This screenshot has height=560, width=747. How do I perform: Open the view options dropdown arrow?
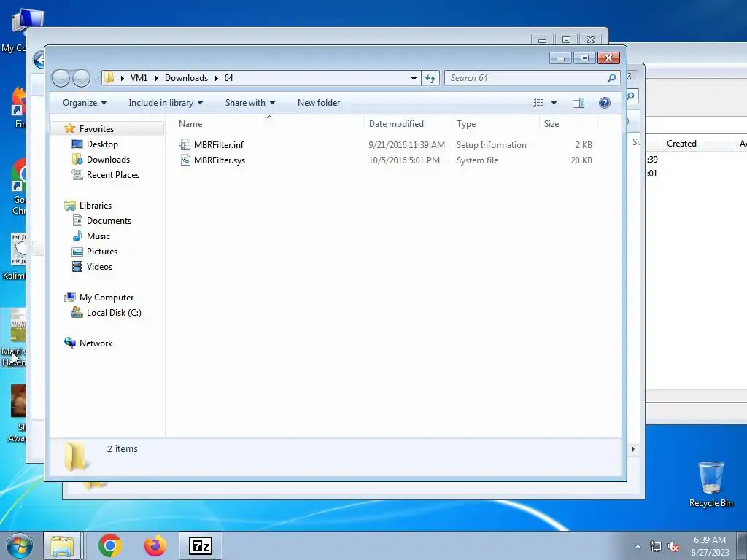554,103
